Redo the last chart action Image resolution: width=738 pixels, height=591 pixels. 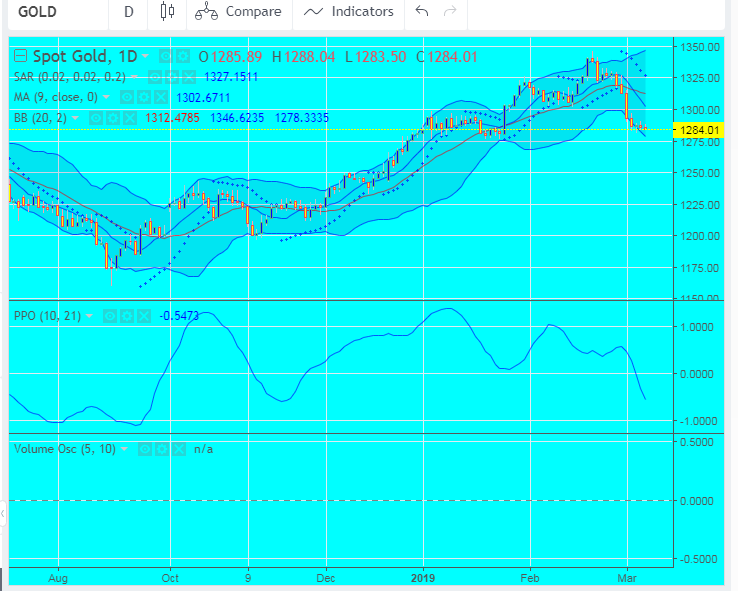coord(450,11)
